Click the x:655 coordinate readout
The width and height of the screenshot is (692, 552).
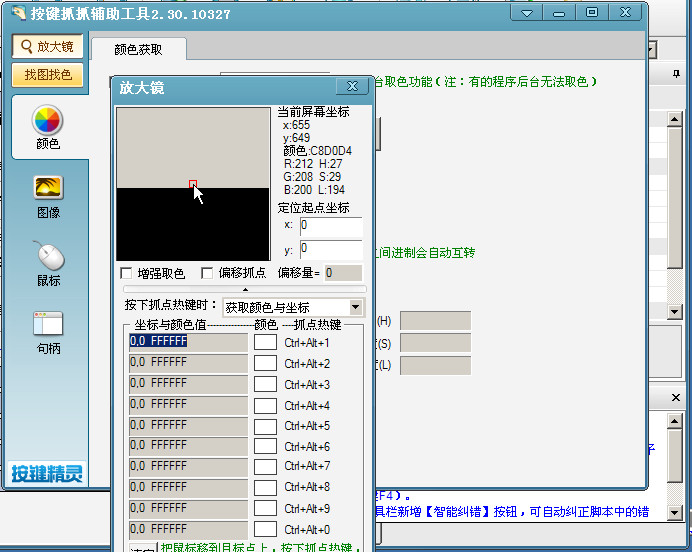coord(296,125)
